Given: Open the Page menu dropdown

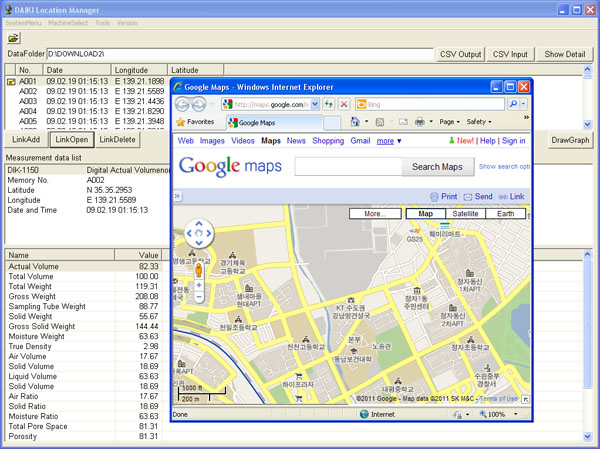Looking at the screenshot, I should [x=449, y=122].
